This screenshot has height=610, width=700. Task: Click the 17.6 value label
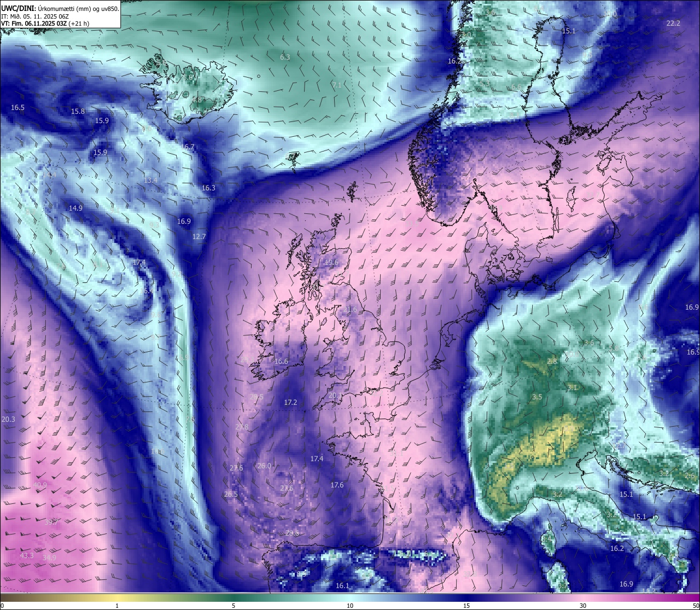tap(337, 485)
